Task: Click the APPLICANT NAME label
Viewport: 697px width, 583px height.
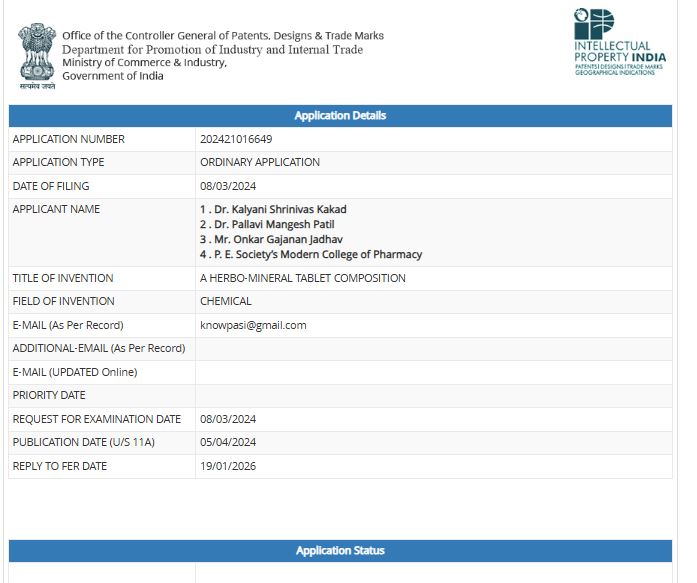Action: point(56,209)
